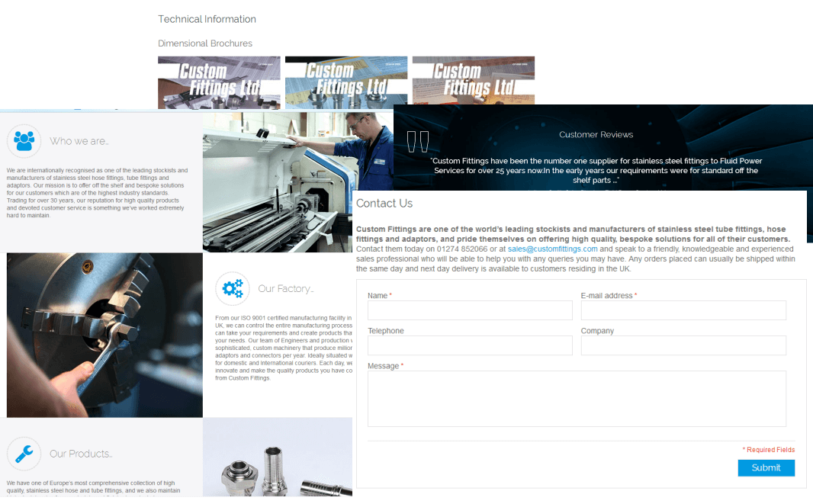Screen dimensions: 813x504
Task: Click the Our Factory gears icon
Action: [x=233, y=288]
